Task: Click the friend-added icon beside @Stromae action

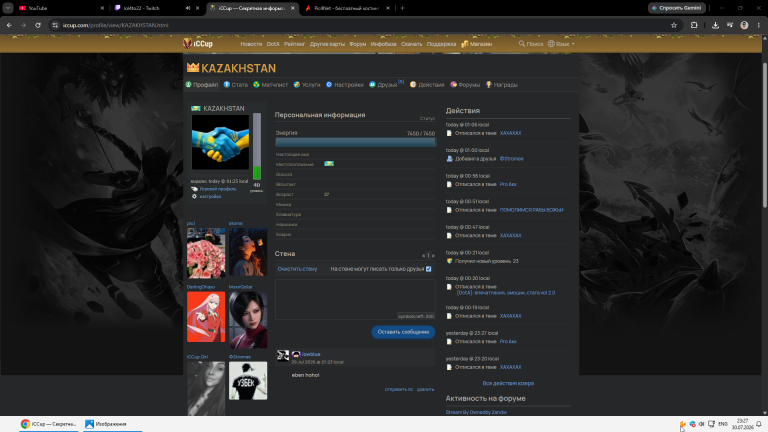Action: [449, 159]
